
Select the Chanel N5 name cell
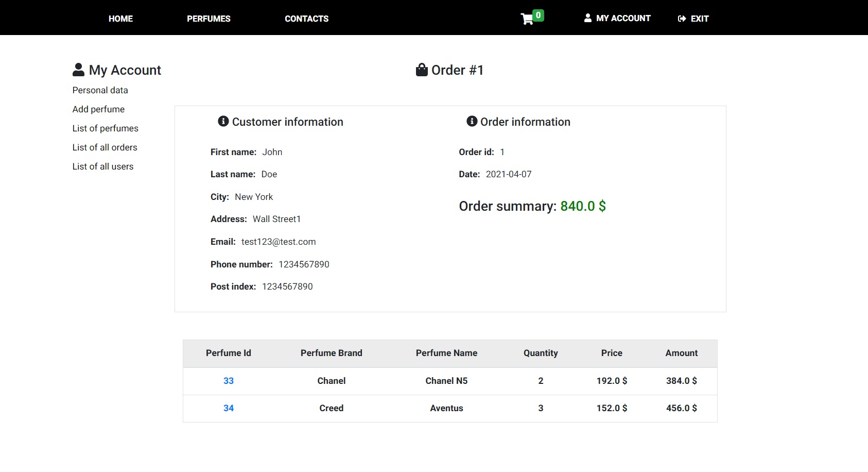click(446, 381)
